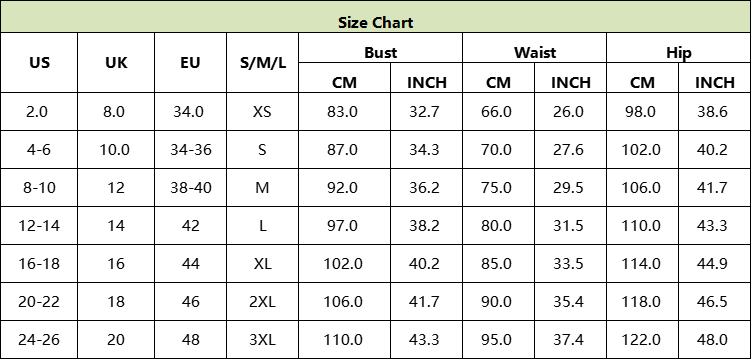The width and height of the screenshot is (752, 360).
Task: Select the 2XL size cell
Action: [262, 302]
